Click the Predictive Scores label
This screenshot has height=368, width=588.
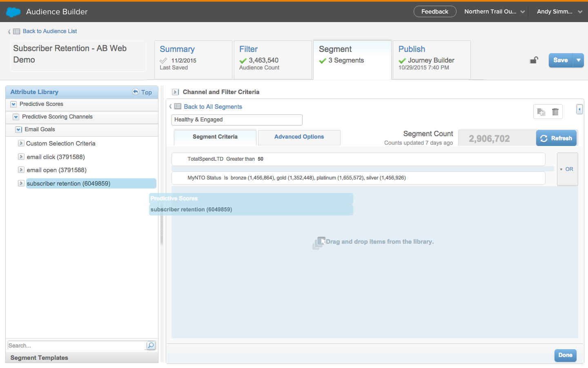(x=41, y=104)
